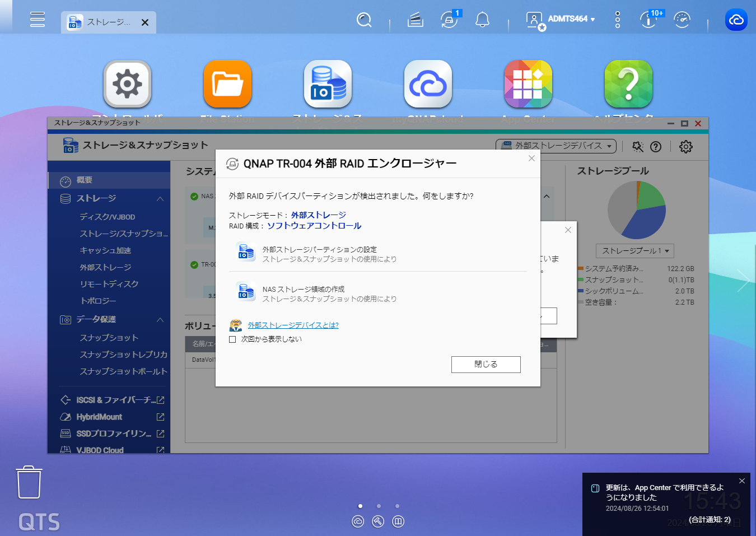Collapse the ストレージ sidebar section

[x=160, y=199]
